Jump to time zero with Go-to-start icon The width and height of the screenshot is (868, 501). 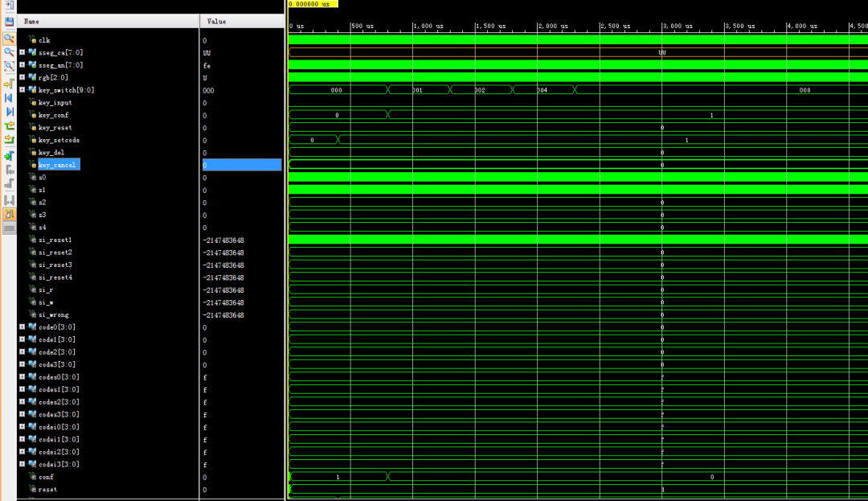point(10,97)
